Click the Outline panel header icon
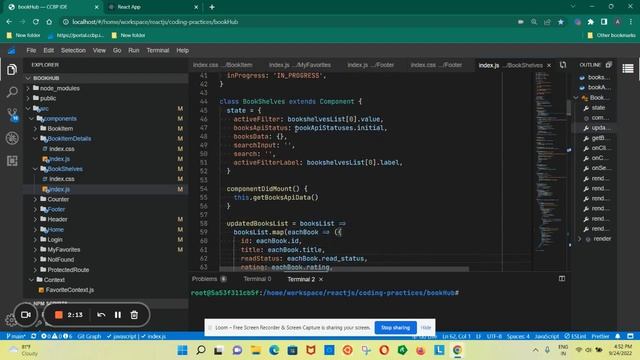The height and width of the screenshot is (360, 640). pyautogui.click(x=609, y=65)
